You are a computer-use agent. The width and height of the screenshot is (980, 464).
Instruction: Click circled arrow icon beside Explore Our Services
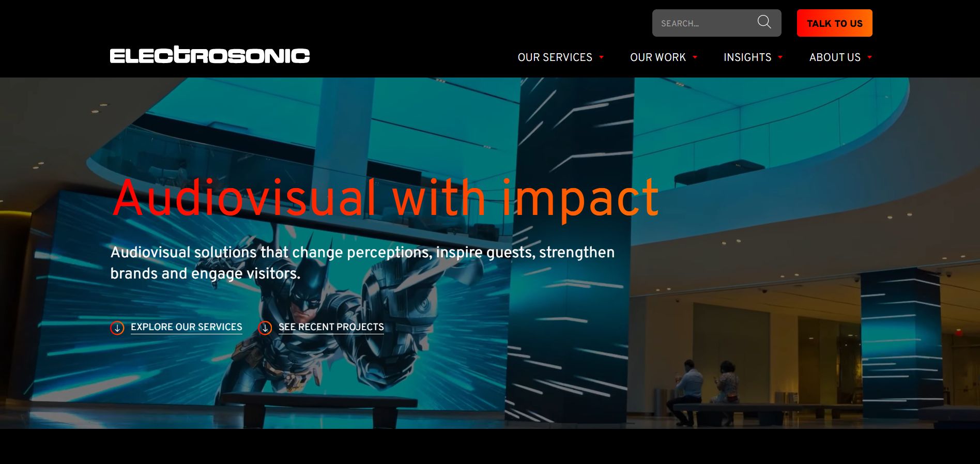(117, 328)
